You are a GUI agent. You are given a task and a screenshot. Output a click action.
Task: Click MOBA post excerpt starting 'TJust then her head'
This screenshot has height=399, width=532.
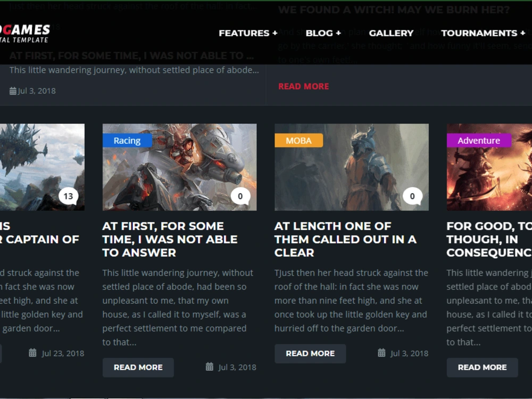coord(351,301)
